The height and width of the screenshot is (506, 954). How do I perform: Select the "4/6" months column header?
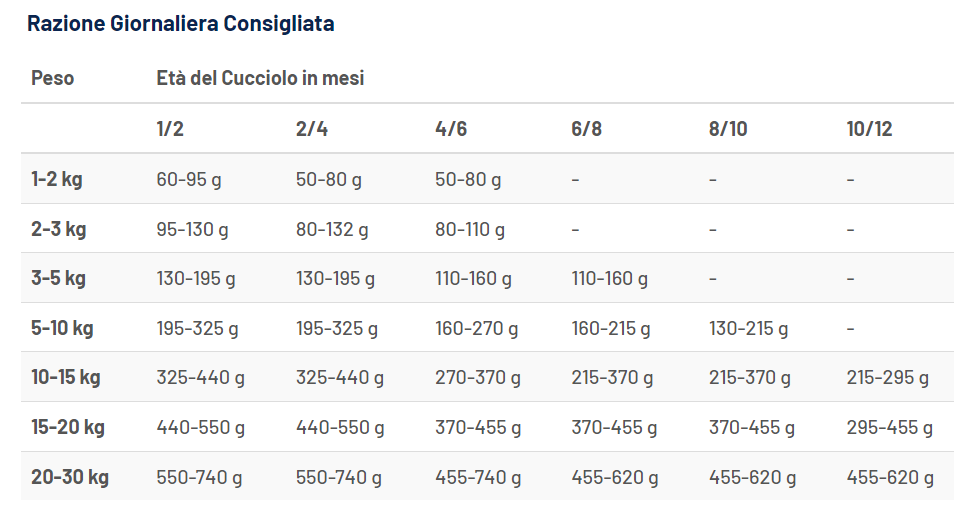[451, 129]
